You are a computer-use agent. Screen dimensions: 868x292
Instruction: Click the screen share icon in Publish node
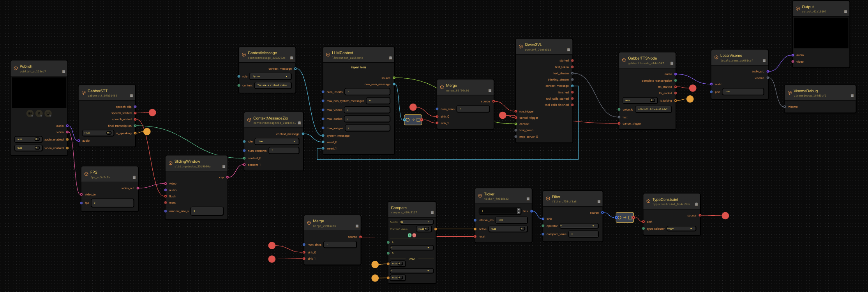tap(48, 114)
